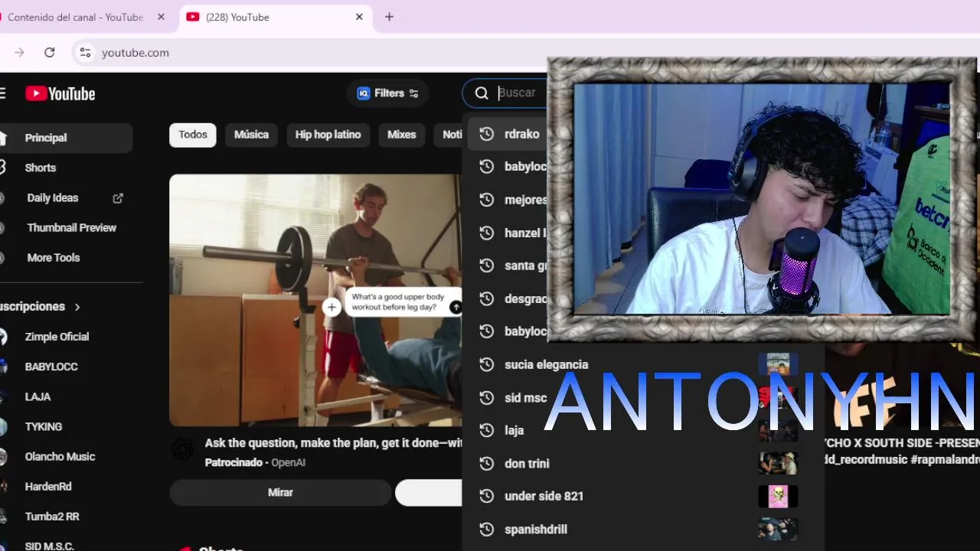Click the history clock icon beside 'spanishdrill'
The image size is (980, 551).
point(486,530)
